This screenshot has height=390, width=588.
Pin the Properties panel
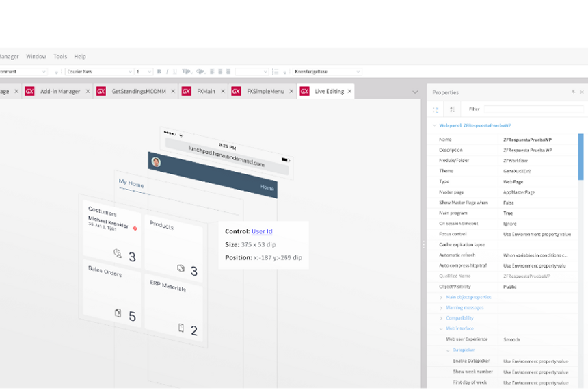[573, 92]
